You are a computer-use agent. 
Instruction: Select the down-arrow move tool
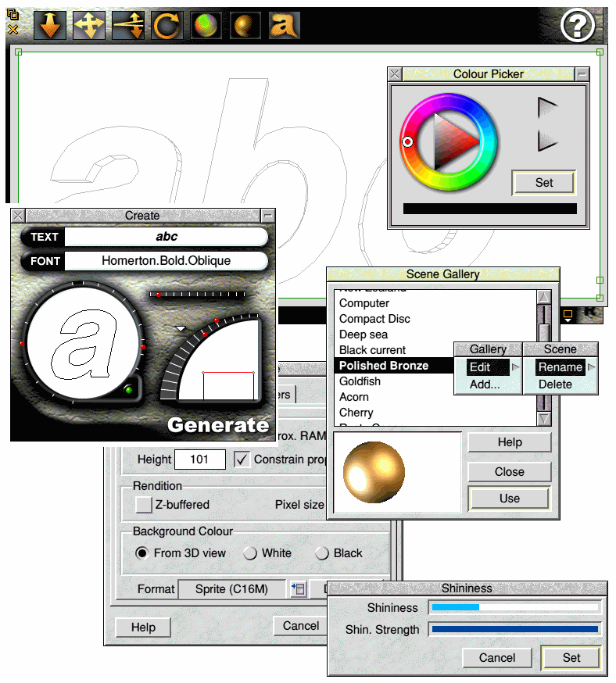click(x=50, y=25)
